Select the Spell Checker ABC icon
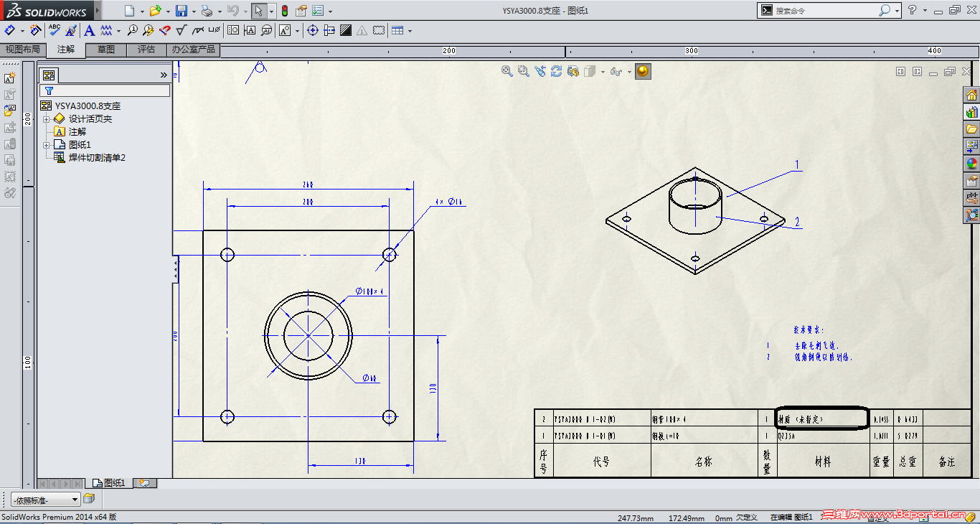 [55, 30]
